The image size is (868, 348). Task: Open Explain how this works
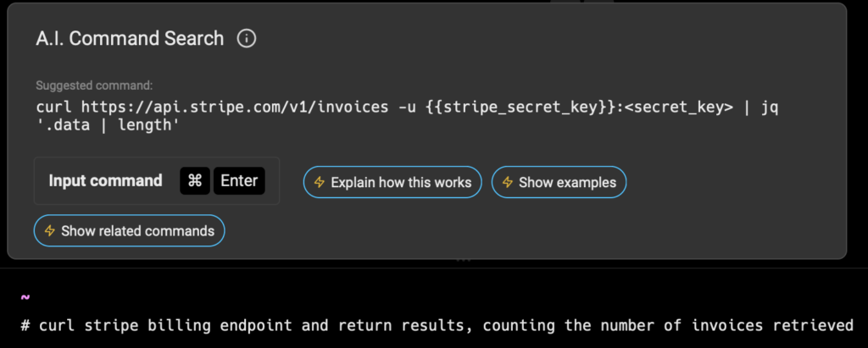392,182
